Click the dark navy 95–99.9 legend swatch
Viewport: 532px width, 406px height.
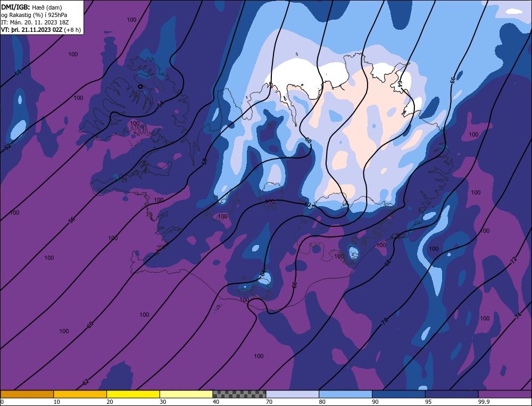click(x=452, y=394)
